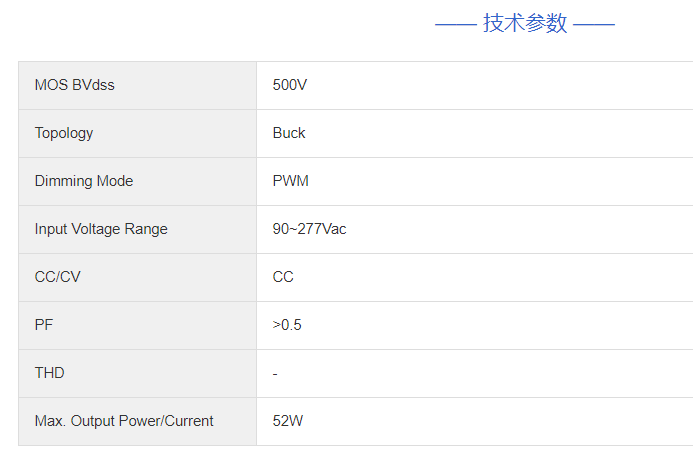Click the 52W value cell
693x465 pixels.
pyautogui.click(x=288, y=421)
